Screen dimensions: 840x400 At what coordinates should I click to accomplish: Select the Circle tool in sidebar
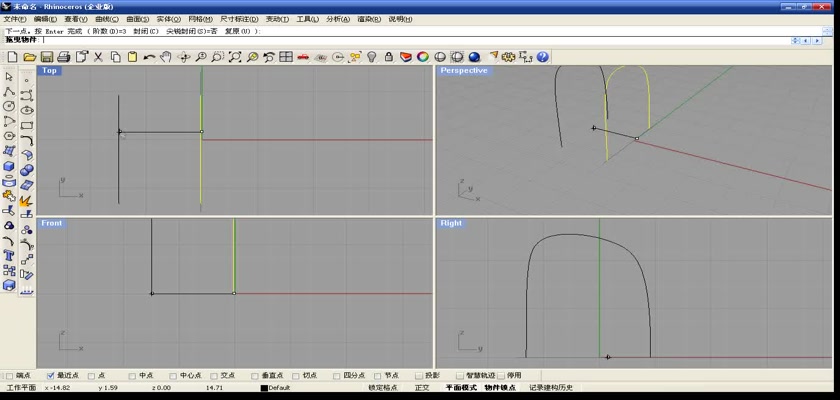click(9, 107)
